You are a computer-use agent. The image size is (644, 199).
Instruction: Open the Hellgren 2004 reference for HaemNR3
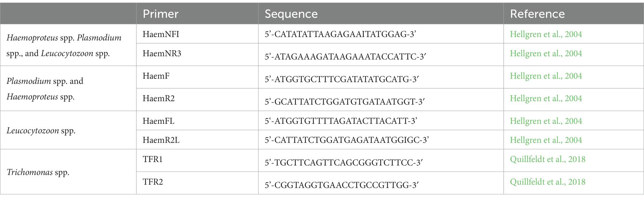[546, 54]
